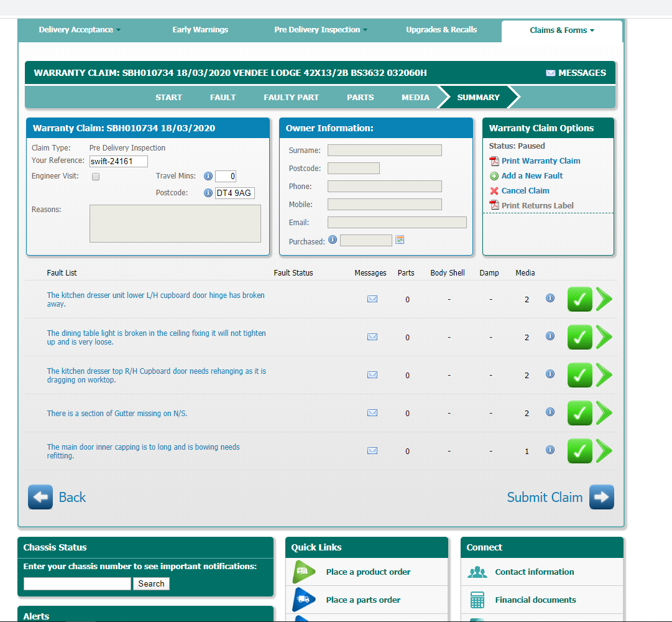This screenshot has height=622, width=672.
Task: Click green checkmark for dining table light fault
Action: 580,337
